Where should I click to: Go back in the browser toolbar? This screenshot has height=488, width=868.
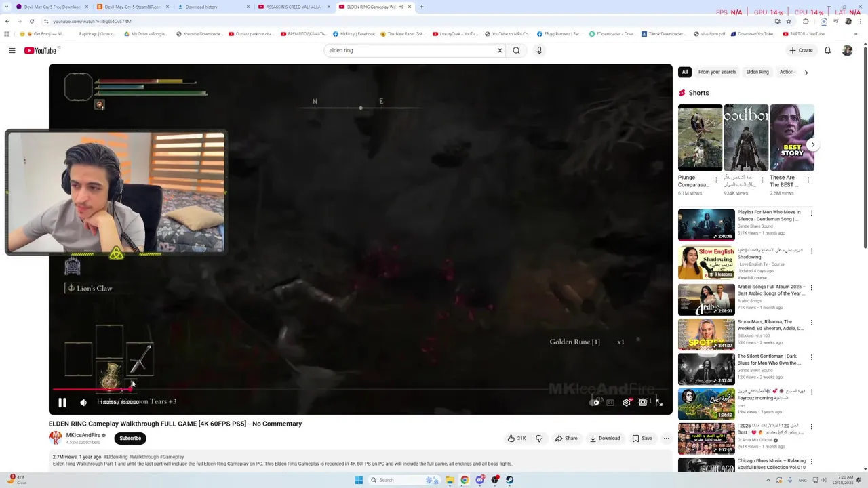pos(7,21)
